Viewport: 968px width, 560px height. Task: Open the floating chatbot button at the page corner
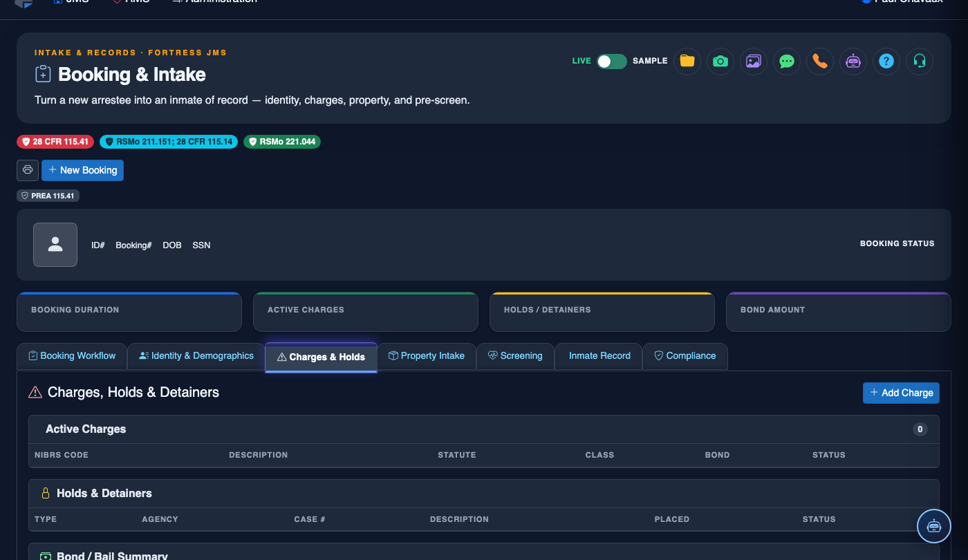[x=934, y=526]
